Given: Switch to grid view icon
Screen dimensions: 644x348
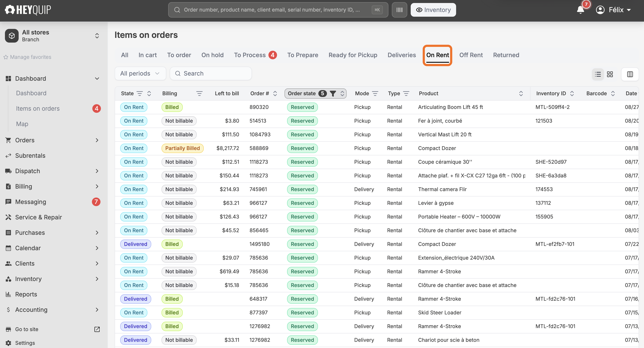Looking at the screenshot, I should (x=610, y=74).
